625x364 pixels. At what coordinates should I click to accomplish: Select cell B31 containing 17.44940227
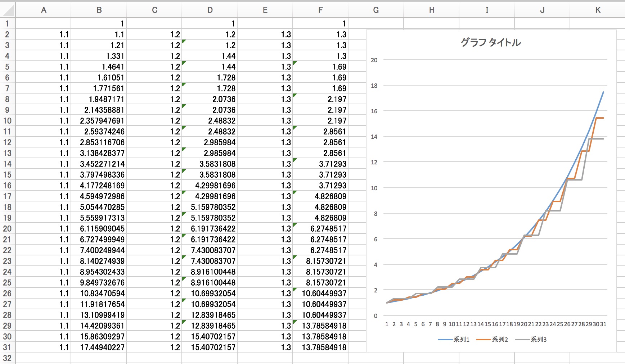(x=99, y=347)
